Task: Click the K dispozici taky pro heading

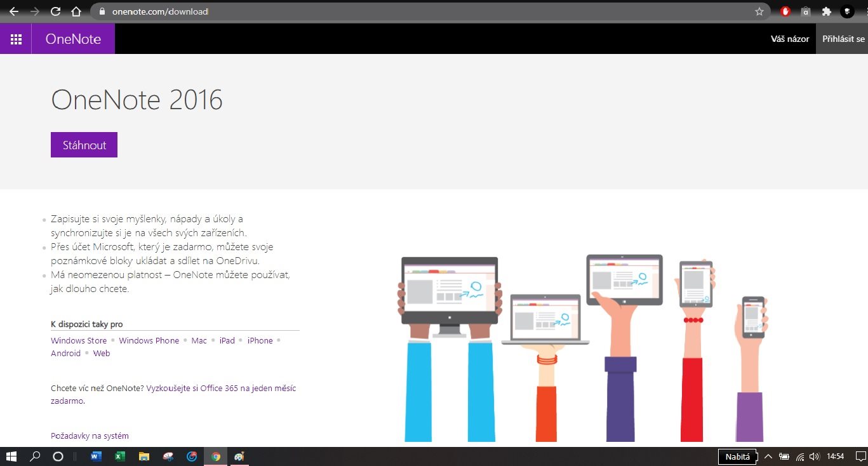Action: coord(87,324)
